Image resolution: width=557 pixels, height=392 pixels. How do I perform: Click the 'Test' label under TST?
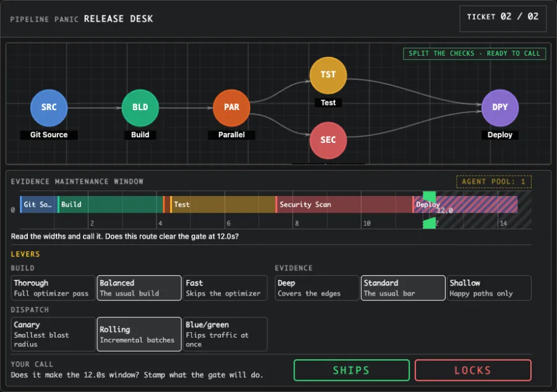[x=328, y=103]
